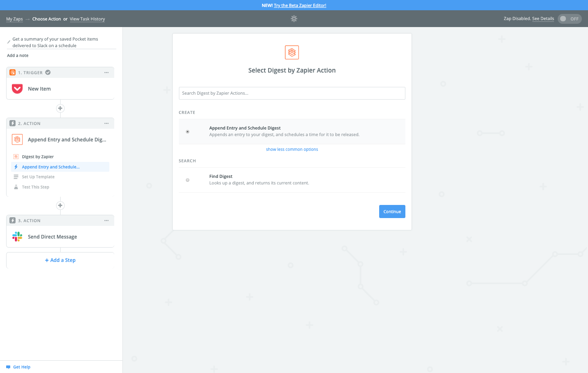The width and height of the screenshot is (588, 373).
Task: Select the Find Digest radio option
Action: pos(188,180)
